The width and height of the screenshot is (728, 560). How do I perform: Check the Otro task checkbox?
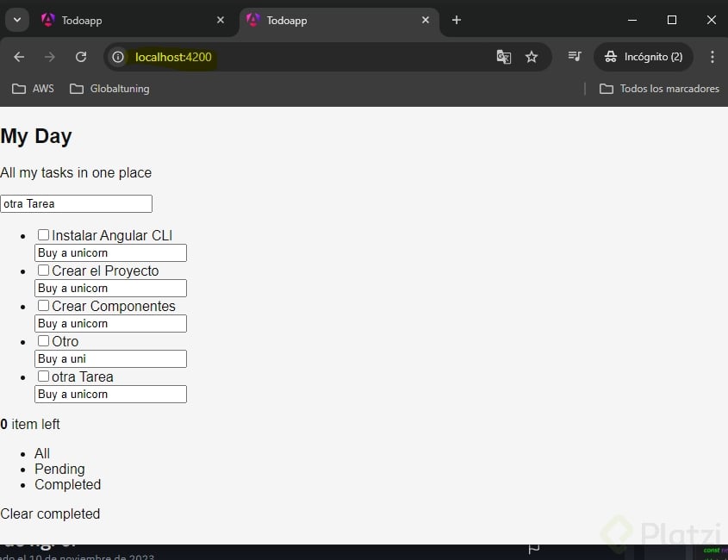tap(43, 340)
